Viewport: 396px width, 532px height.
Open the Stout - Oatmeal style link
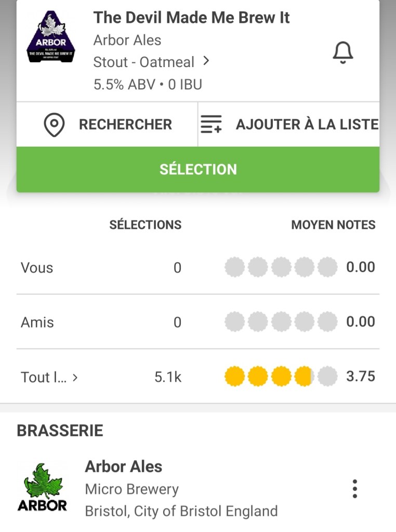[x=143, y=62]
